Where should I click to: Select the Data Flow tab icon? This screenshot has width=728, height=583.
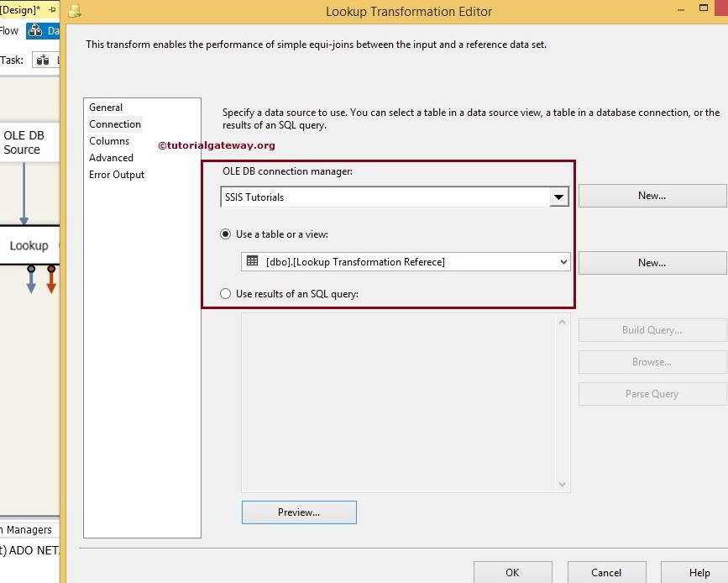tap(37, 31)
